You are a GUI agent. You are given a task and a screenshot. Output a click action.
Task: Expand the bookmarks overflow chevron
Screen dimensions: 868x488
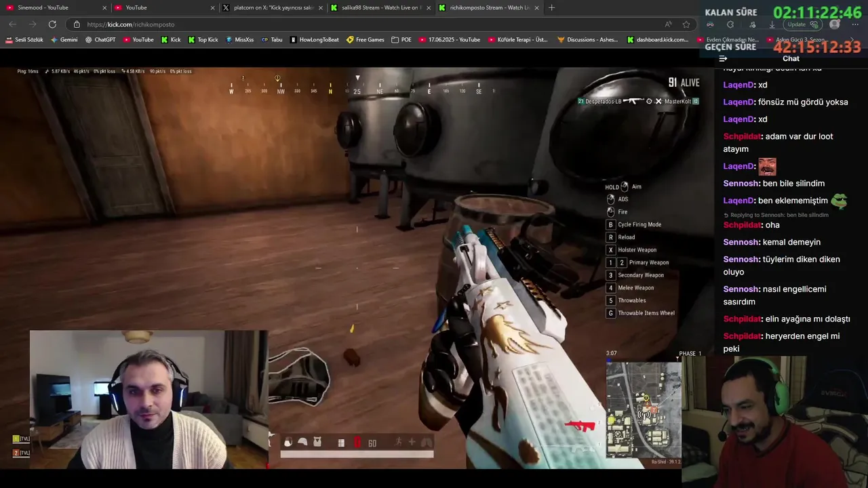852,40
